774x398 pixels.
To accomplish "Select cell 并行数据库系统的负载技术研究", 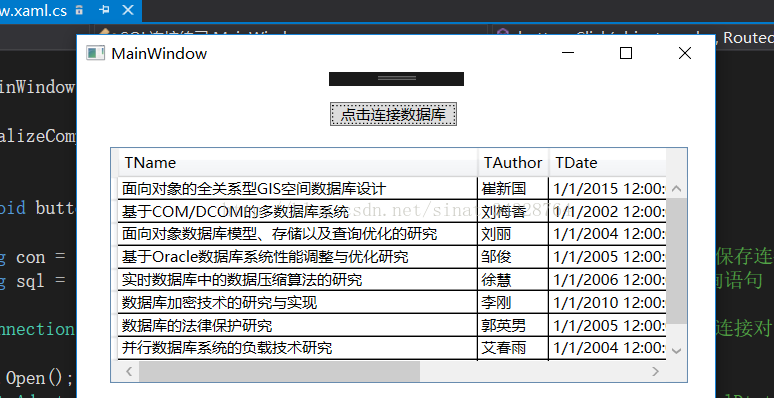I will [298, 348].
